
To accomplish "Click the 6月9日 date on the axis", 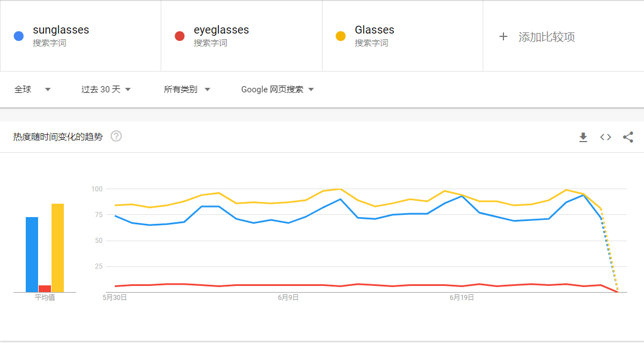I will (288, 298).
